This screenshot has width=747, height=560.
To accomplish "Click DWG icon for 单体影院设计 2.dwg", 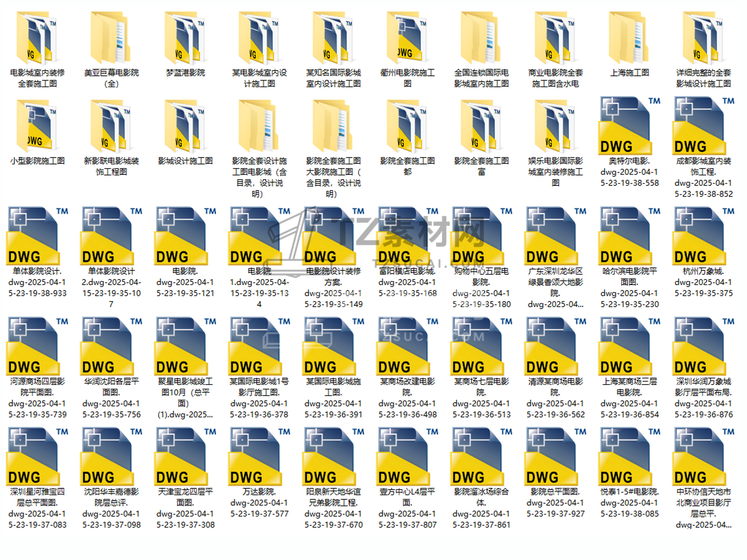I will coord(111,236).
